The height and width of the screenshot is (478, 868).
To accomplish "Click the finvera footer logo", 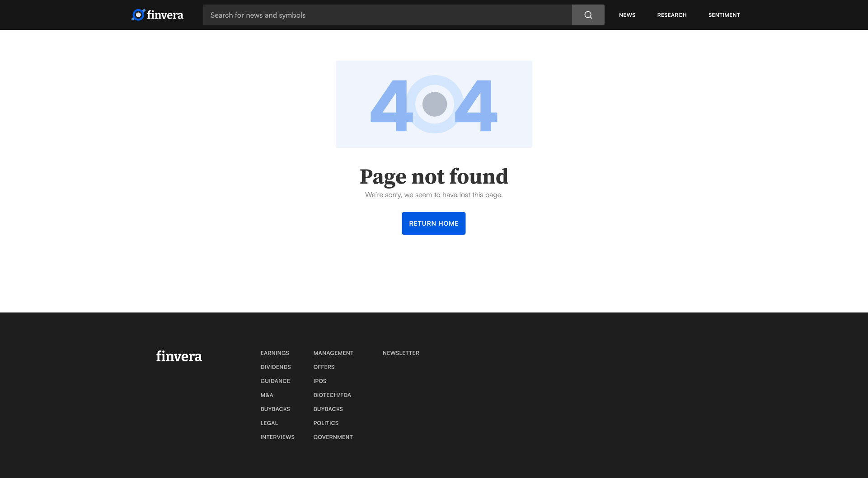I will click(179, 356).
